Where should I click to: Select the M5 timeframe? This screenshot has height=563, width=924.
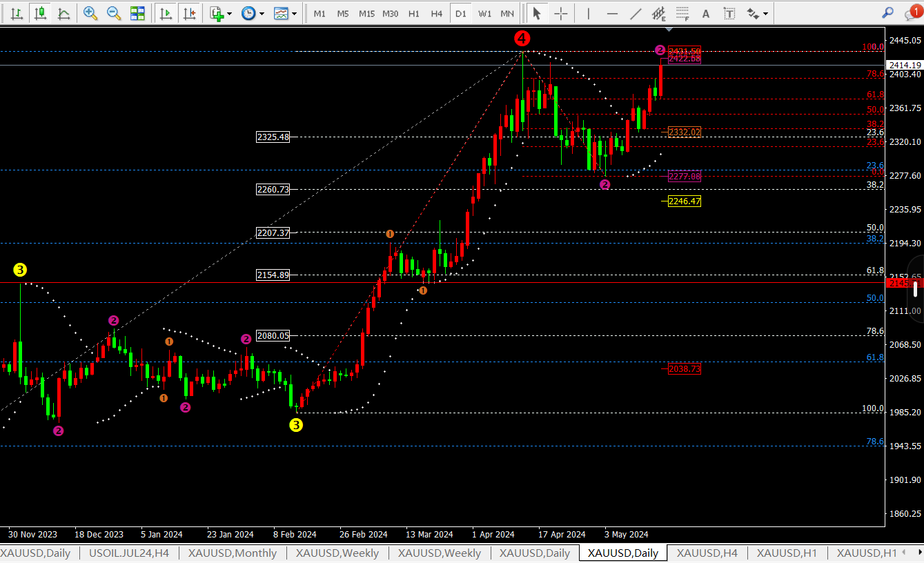point(343,13)
